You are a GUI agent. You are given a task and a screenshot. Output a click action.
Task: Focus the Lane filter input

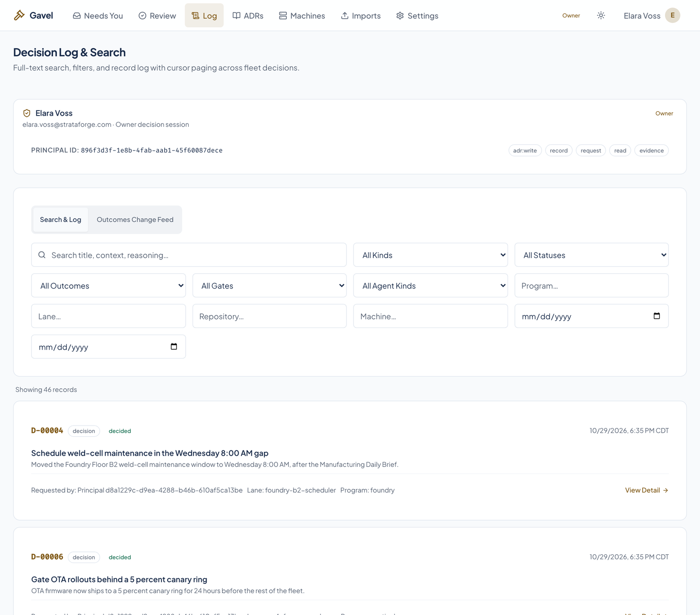pyautogui.click(x=108, y=316)
